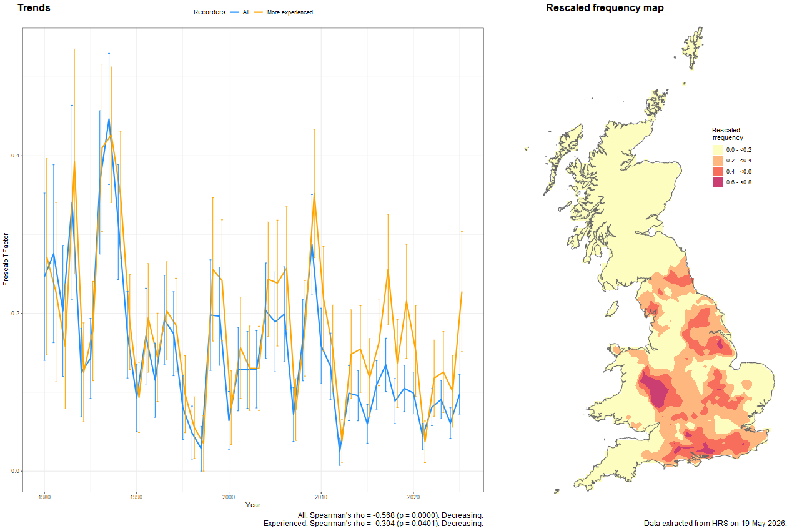Click the "Rescaled frequency map" title
812x531 pixels.
coord(605,8)
